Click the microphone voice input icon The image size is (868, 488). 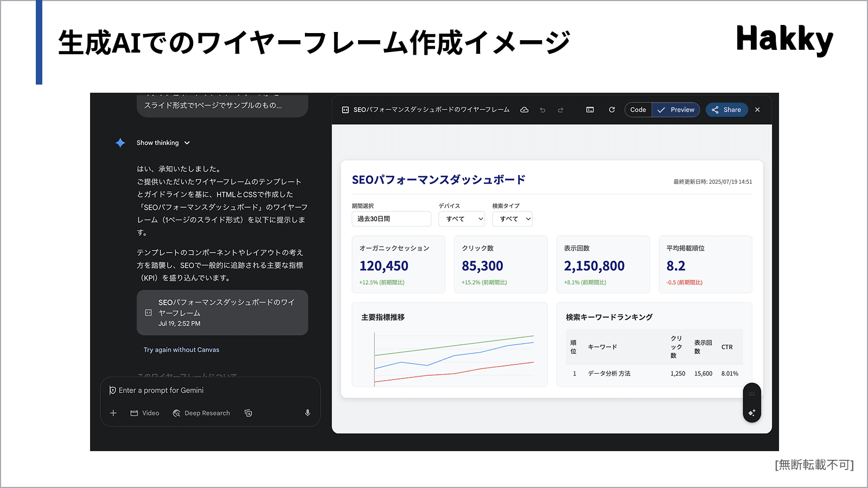(308, 413)
